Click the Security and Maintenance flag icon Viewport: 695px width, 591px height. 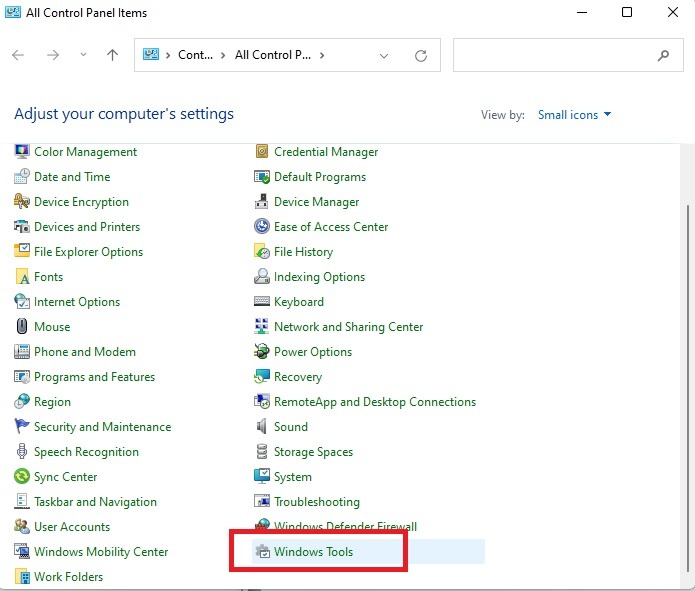click(22, 427)
